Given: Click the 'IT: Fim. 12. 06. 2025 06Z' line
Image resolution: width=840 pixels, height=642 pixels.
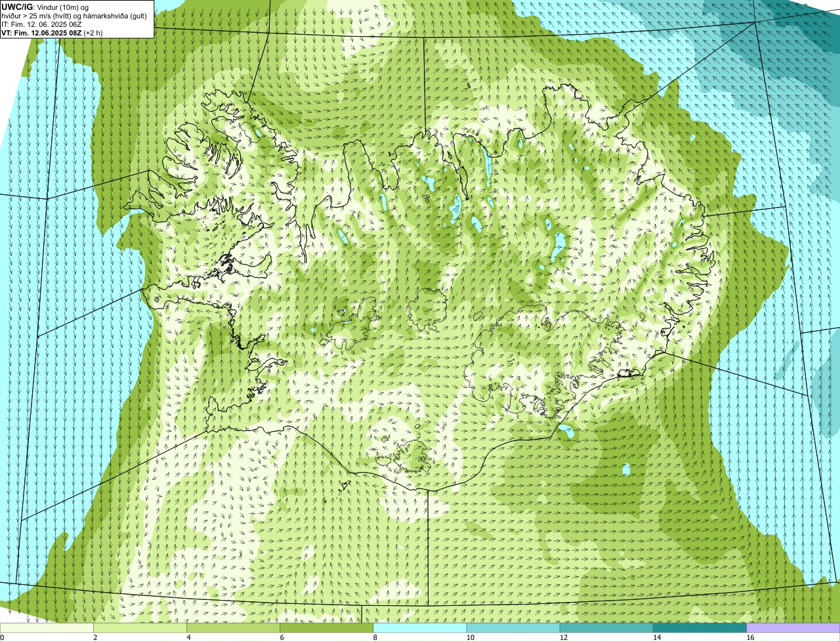Looking at the screenshot, I should 41,24.
